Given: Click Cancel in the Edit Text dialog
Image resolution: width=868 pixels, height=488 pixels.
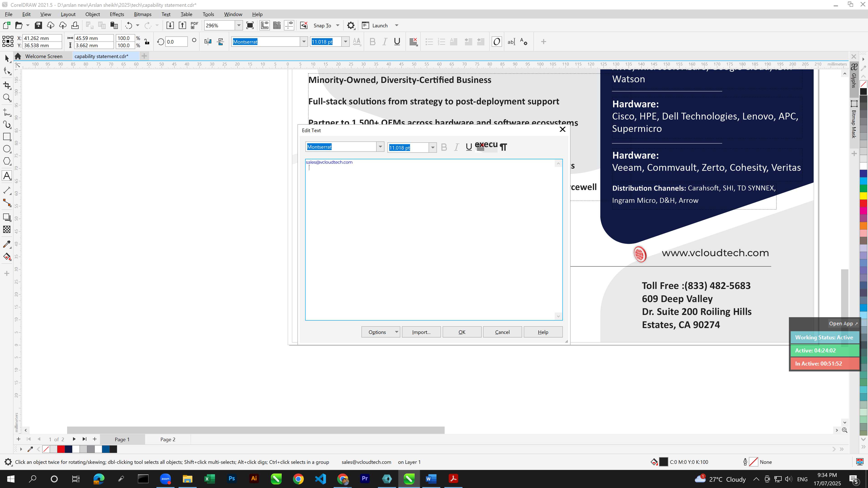Looking at the screenshot, I should point(502,332).
